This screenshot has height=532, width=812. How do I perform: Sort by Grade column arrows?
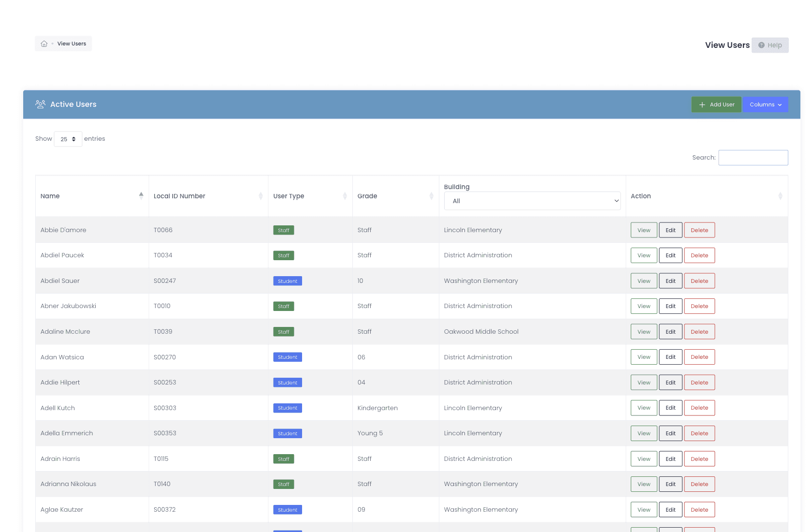pos(432,196)
